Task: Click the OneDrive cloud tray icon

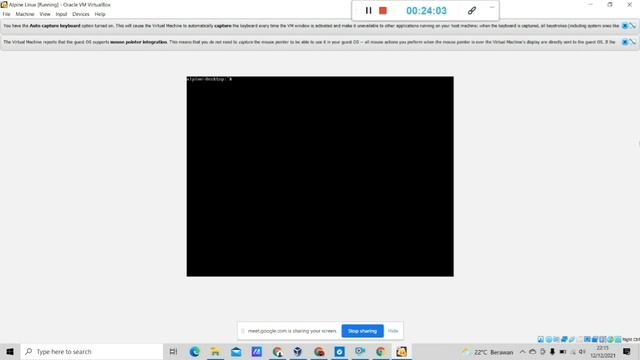Action: point(532,351)
